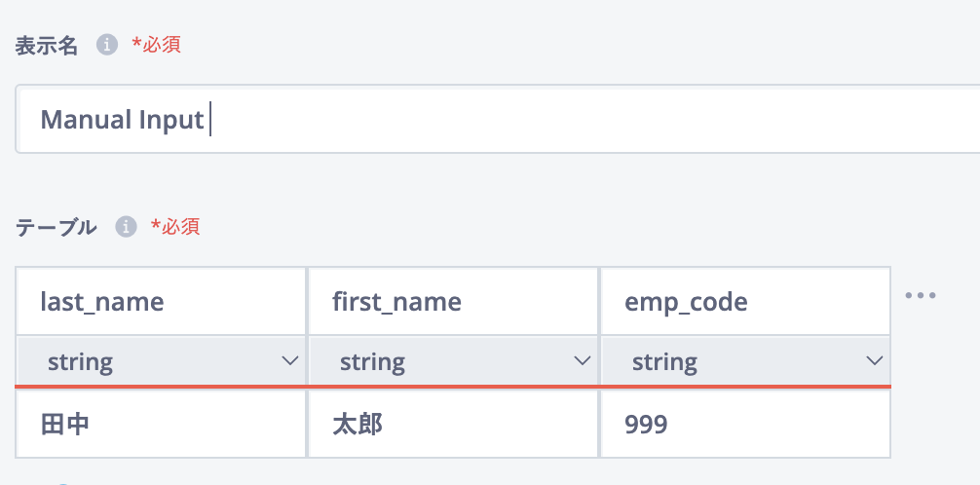This screenshot has width=980, height=485.
Task: Edit the last_name column header cell
Action: [162, 301]
